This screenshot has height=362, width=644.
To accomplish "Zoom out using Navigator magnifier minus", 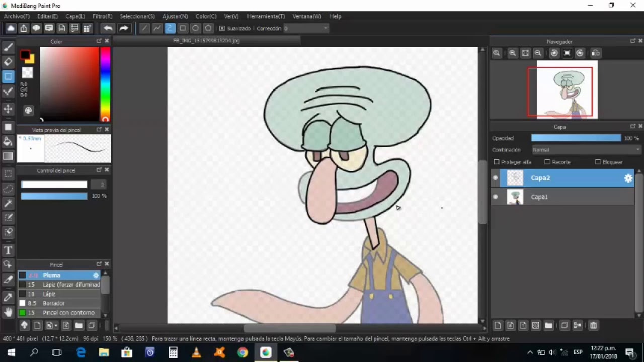I will pos(538,53).
